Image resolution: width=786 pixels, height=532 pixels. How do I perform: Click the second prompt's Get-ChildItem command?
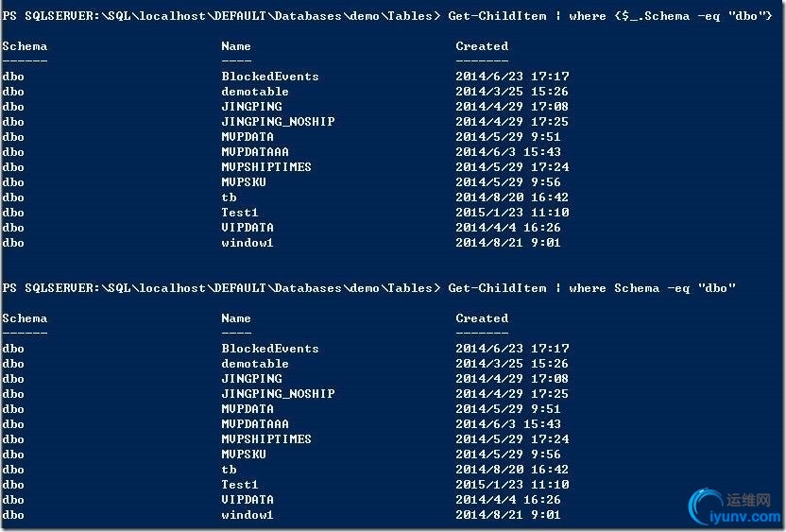[x=497, y=288]
